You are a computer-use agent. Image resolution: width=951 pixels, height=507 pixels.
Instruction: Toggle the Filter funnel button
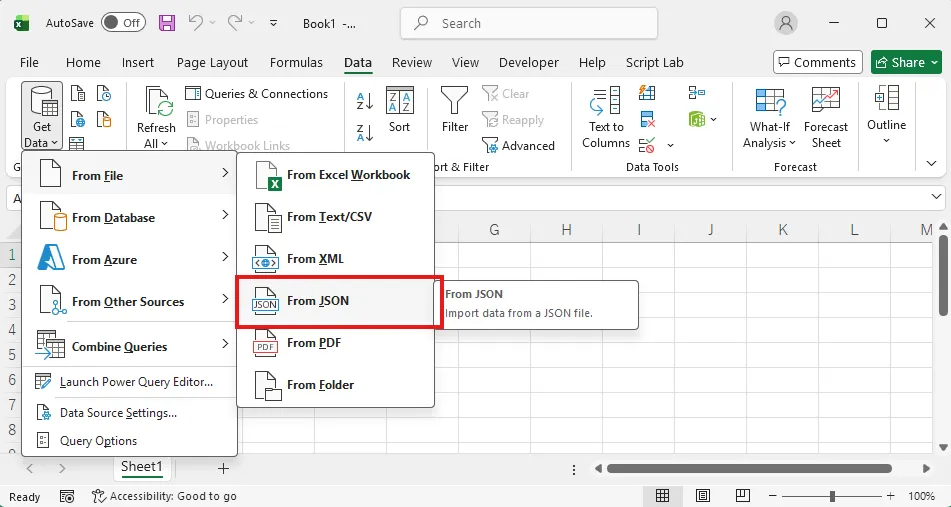pyautogui.click(x=454, y=109)
